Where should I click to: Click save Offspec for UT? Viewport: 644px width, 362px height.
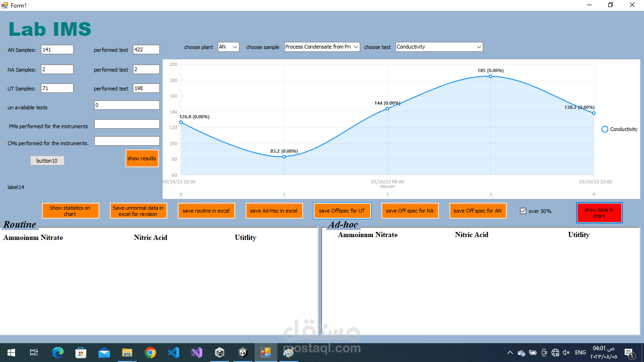click(342, 211)
